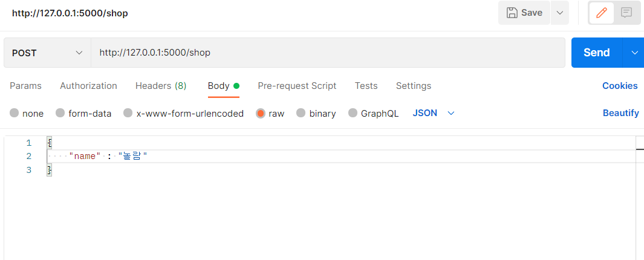
Task: Switch to the Authorization tab
Action: (88, 86)
